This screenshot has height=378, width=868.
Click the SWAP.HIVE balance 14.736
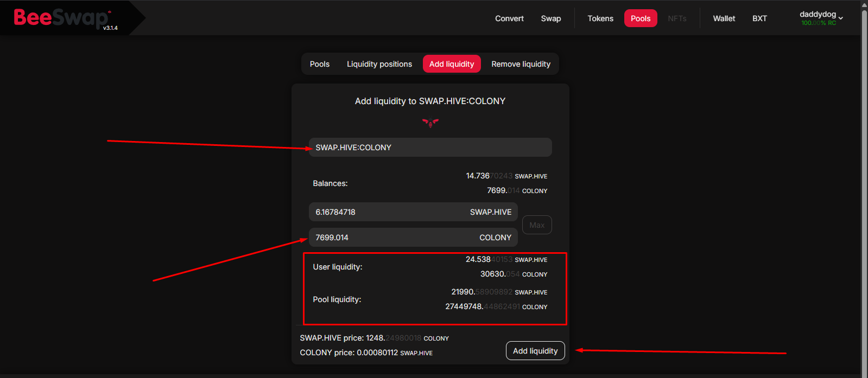(x=506, y=176)
